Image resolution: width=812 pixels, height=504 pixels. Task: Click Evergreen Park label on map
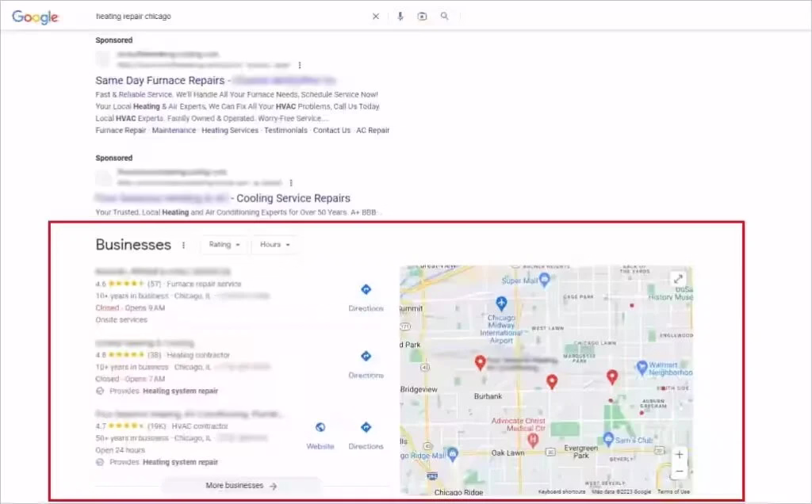pos(580,452)
